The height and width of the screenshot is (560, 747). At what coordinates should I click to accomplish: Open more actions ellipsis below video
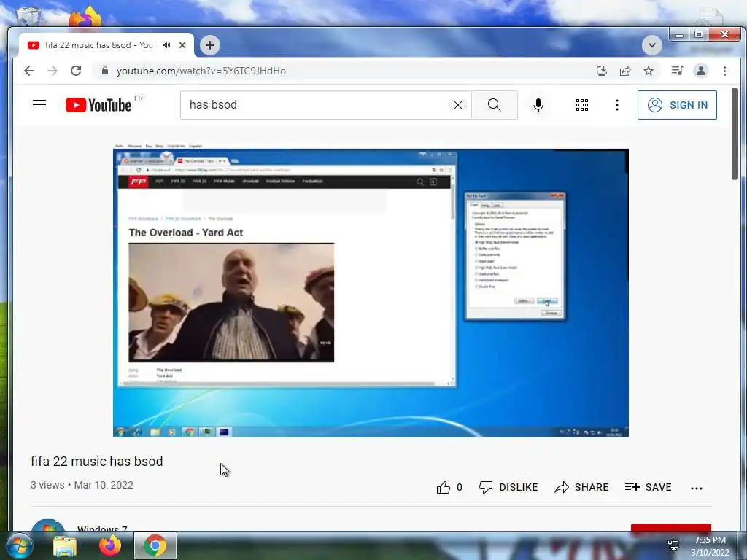(697, 488)
